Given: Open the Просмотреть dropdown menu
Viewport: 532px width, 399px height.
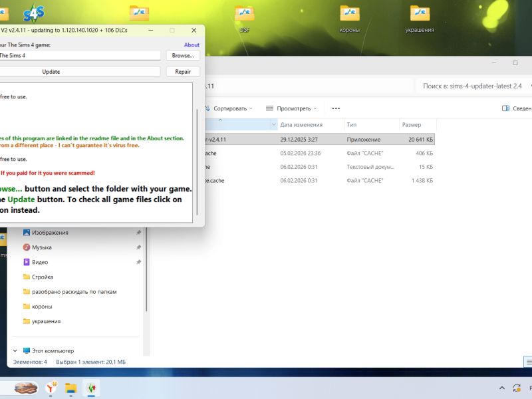Looking at the screenshot, I should click(x=291, y=108).
